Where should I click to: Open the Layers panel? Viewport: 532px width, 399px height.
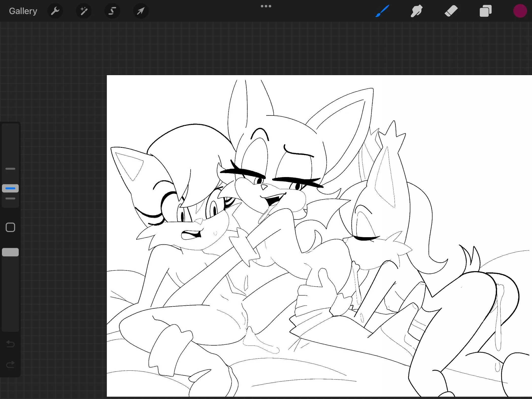coord(485,11)
